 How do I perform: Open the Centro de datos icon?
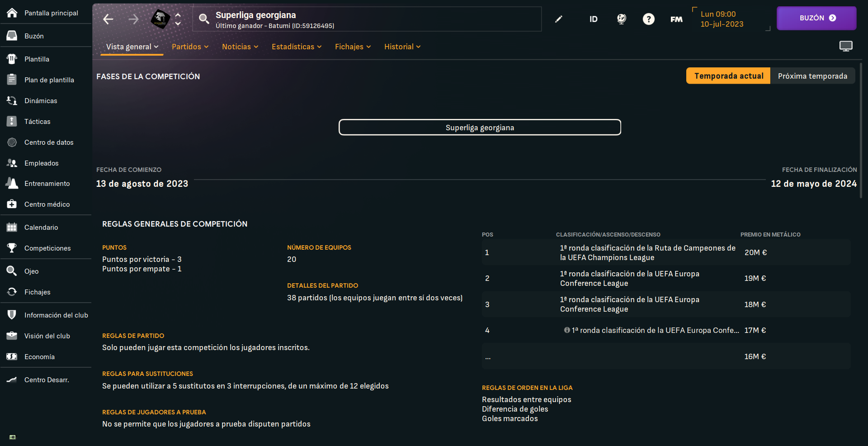point(12,142)
